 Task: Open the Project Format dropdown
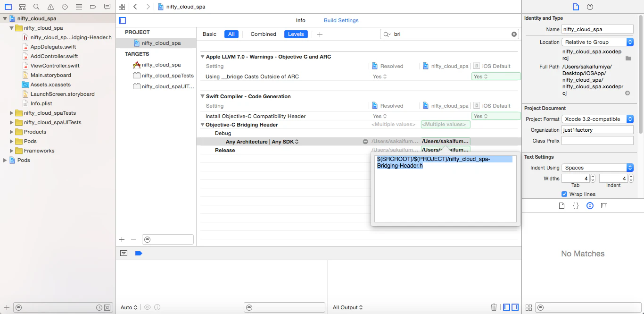[x=598, y=119]
